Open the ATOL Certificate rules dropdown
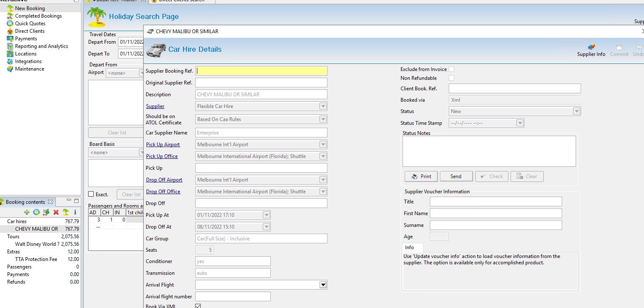 (323, 119)
